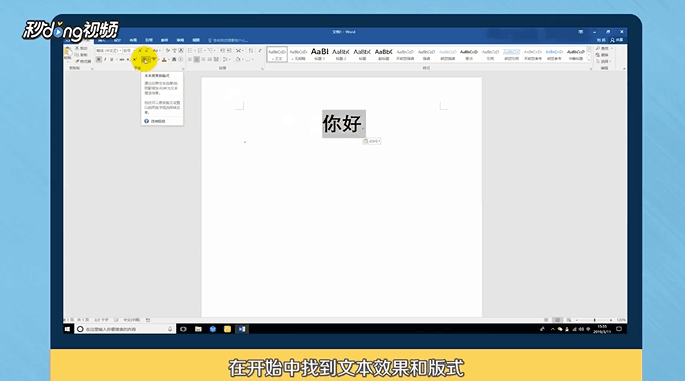
Task: Click the Copy icon
Action: (77, 55)
